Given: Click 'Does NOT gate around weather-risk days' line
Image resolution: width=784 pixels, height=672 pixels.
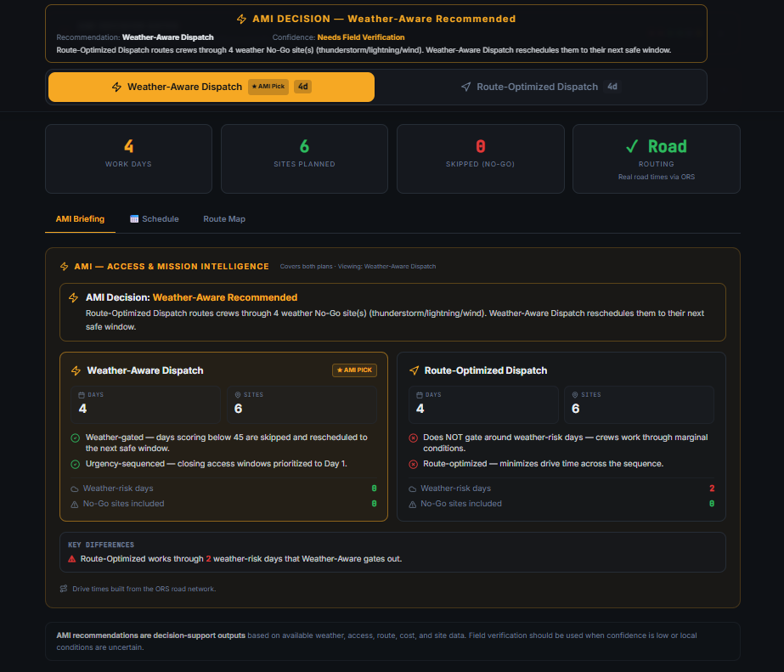Looking at the screenshot, I should pyautogui.click(x=566, y=443).
